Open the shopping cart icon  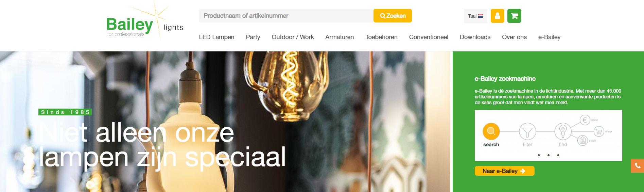[x=514, y=16]
